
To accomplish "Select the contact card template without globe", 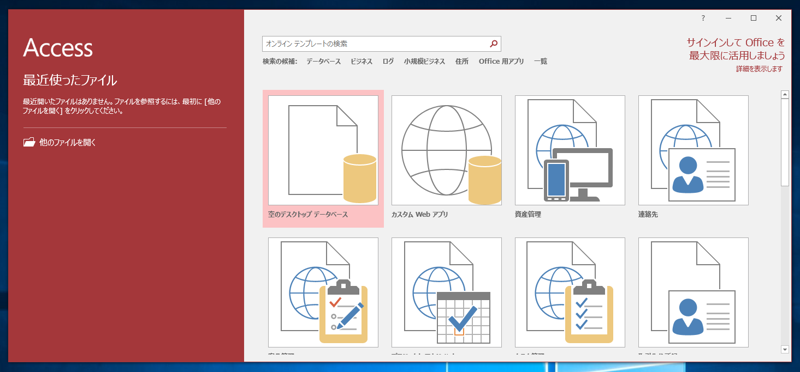I will pyautogui.click(x=693, y=293).
